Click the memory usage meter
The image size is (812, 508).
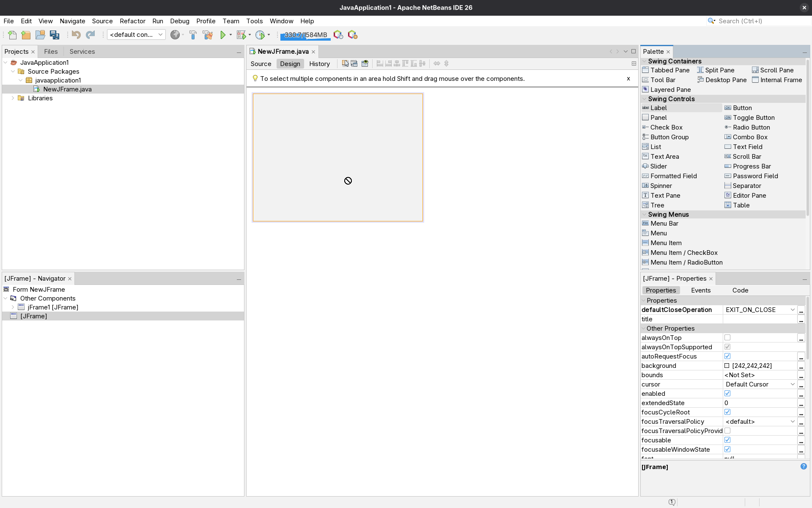pyautogui.click(x=305, y=35)
